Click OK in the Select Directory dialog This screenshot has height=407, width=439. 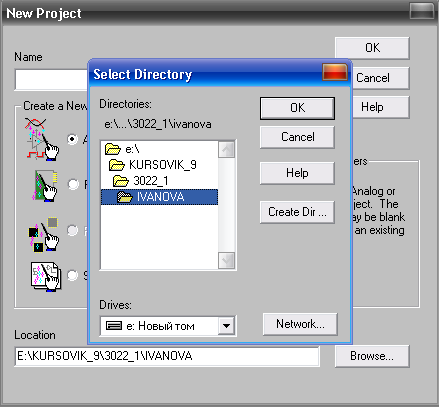click(297, 108)
